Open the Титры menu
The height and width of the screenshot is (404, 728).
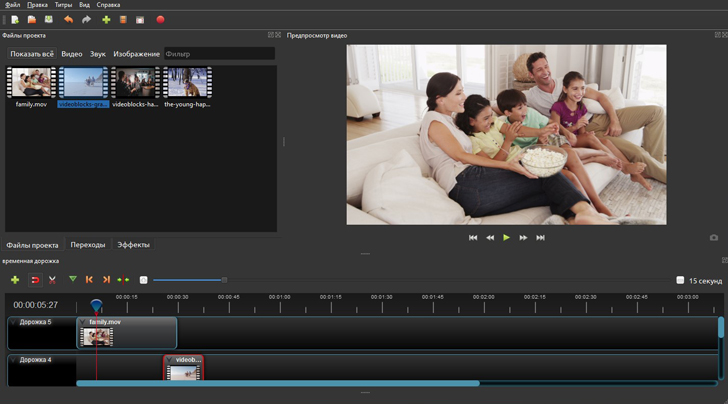pos(63,5)
